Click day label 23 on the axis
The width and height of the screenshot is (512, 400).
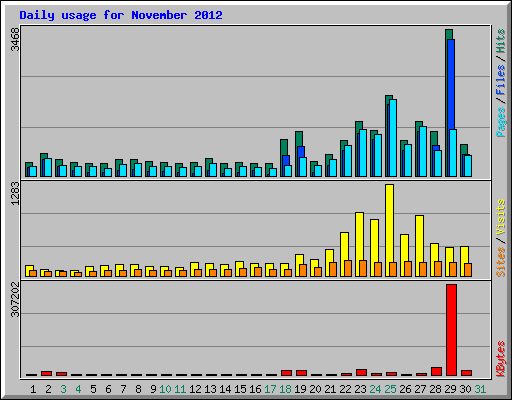tap(360, 389)
